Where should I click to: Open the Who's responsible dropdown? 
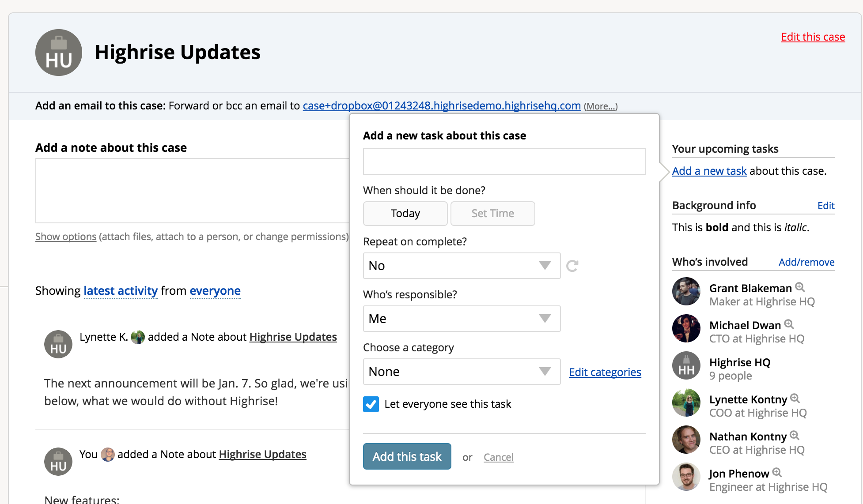(x=462, y=319)
